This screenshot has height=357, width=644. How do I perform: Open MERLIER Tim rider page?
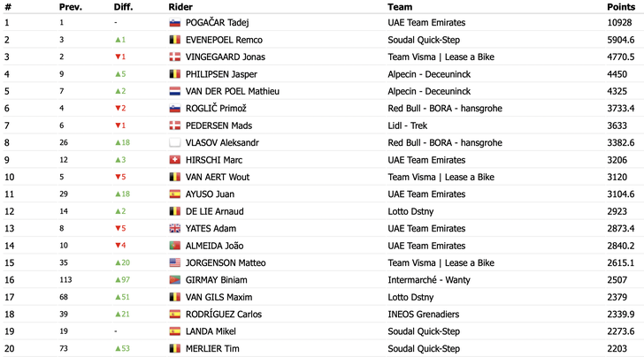[212, 349]
